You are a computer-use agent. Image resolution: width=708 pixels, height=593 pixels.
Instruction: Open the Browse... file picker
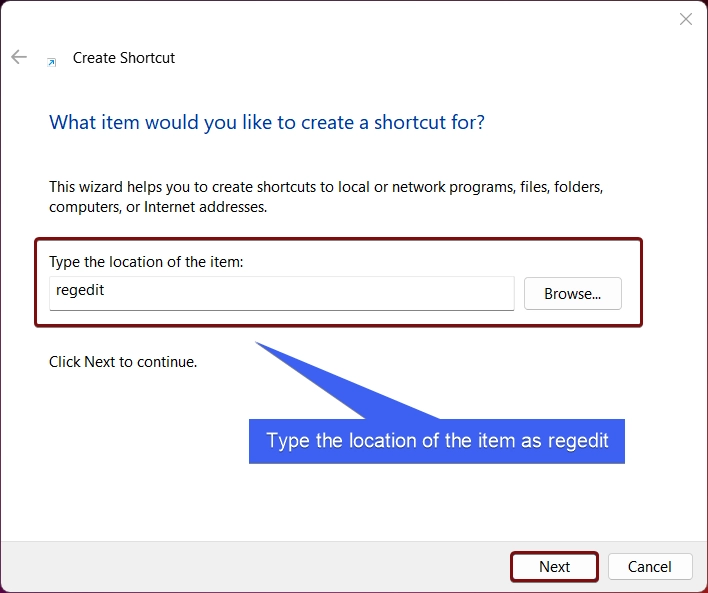pos(573,294)
